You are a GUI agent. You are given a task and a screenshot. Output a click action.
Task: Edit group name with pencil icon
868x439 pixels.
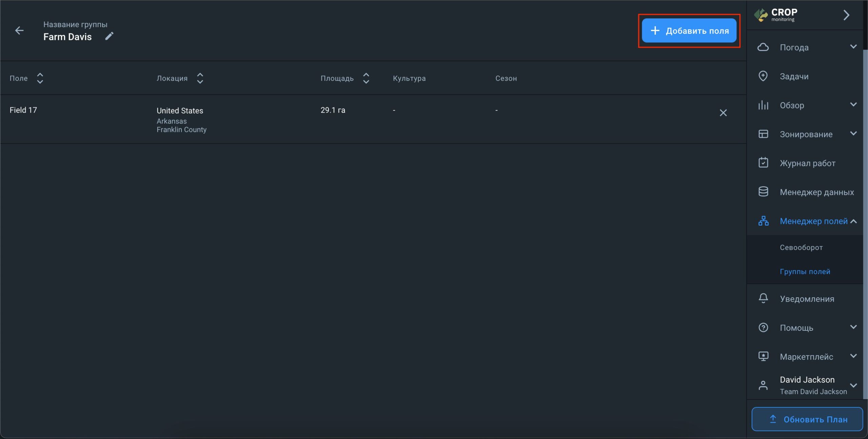pyautogui.click(x=109, y=36)
